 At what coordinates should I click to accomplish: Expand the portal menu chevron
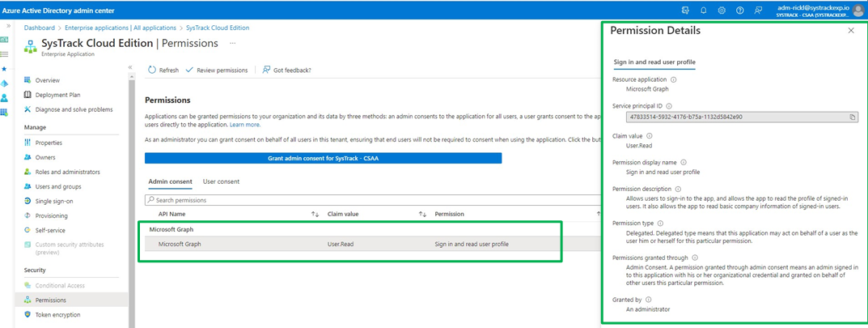(8, 27)
